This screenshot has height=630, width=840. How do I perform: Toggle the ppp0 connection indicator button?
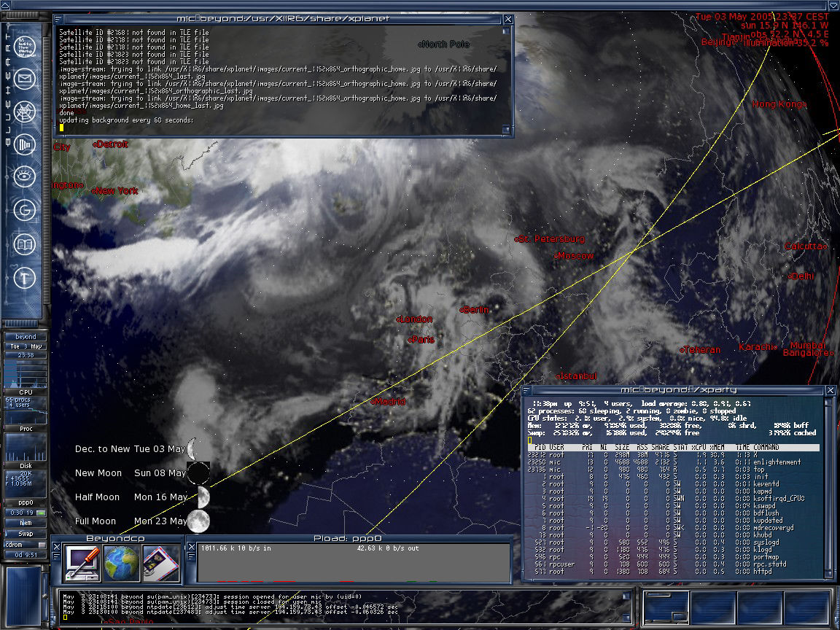41,513
